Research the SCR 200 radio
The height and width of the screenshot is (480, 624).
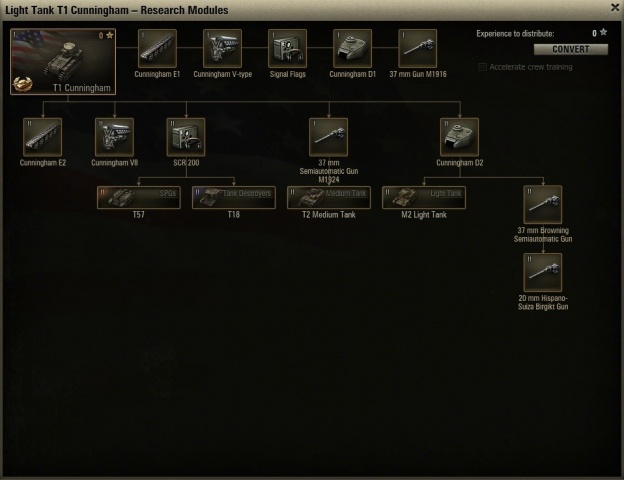click(x=186, y=137)
